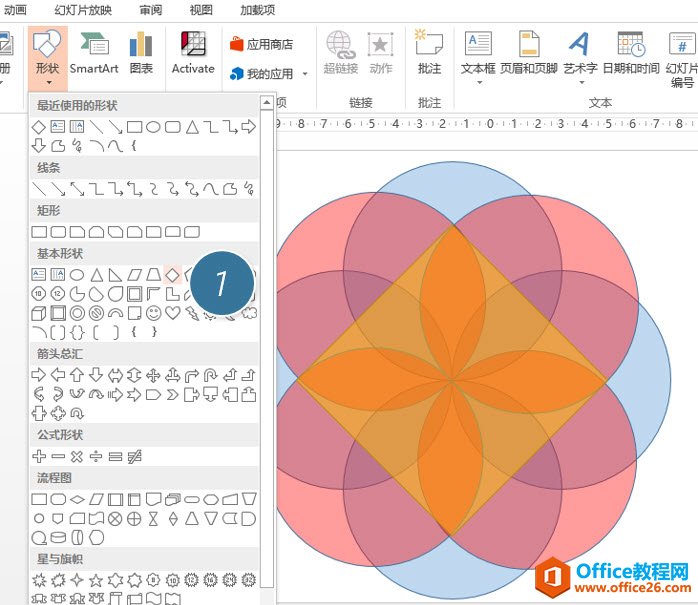
Task: Choose the up arrow in 箭头总汇
Action: (77, 375)
